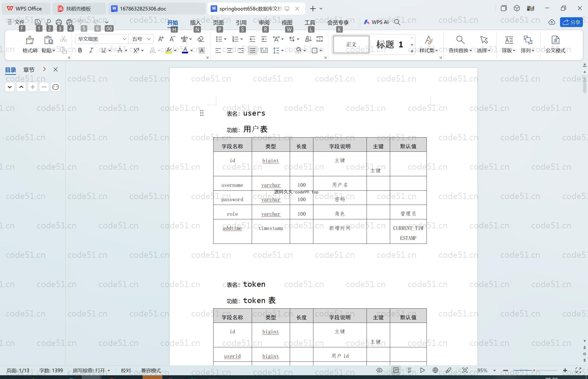Open a new tab with the plus button
The width and height of the screenshot is (588, 379).
pyautogui.click(x=313, y=9)
